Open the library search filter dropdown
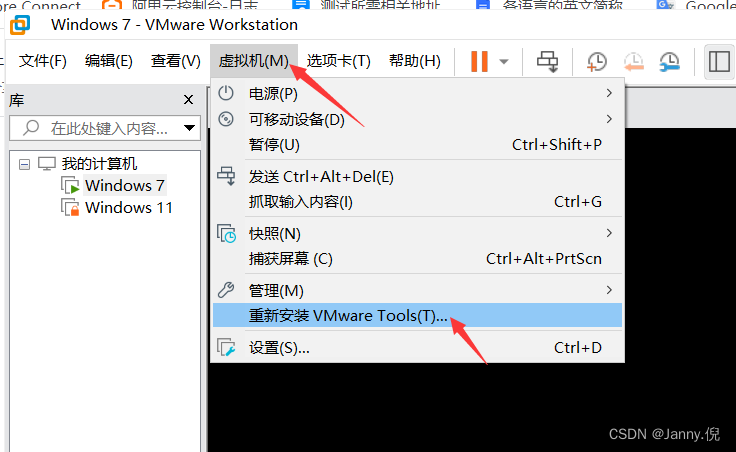This screenshot has width=736, height=452. point(189,128)
